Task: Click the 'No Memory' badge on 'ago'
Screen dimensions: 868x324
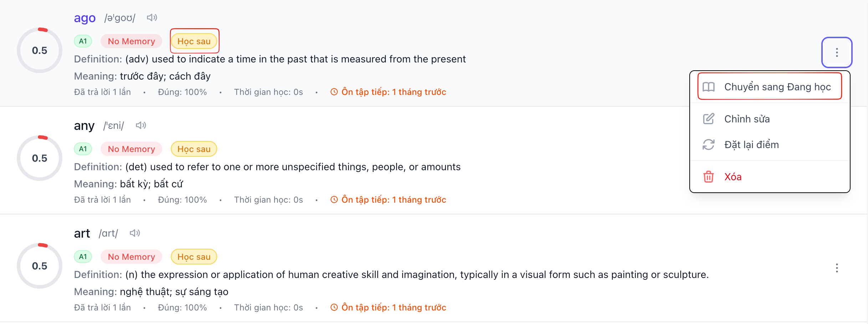Action: click(131, 41)
